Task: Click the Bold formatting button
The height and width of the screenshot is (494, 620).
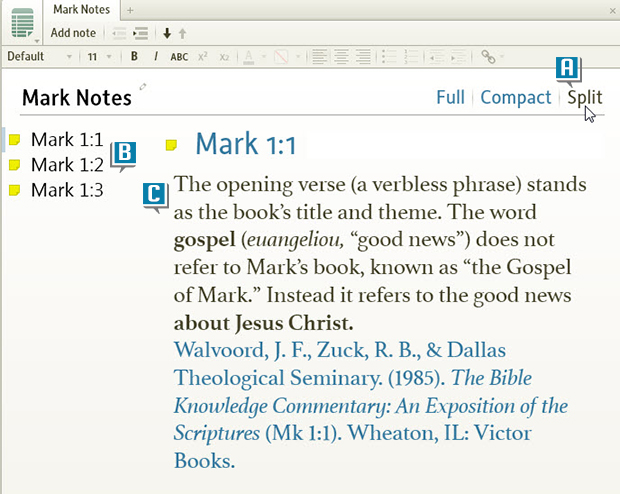Action: click(x=134, y=57)
